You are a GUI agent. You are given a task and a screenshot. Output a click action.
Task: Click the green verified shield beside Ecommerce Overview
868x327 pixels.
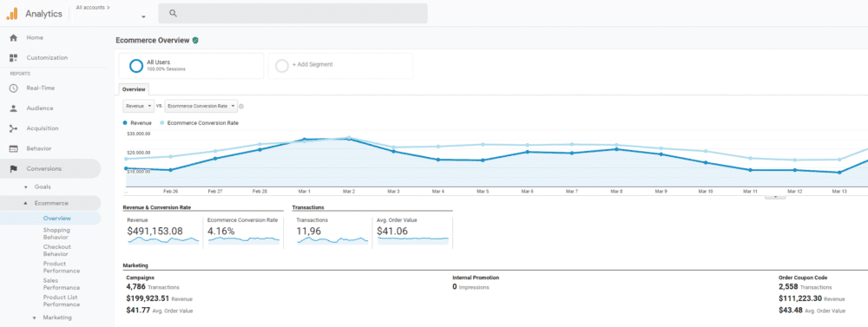pos(195,41)
